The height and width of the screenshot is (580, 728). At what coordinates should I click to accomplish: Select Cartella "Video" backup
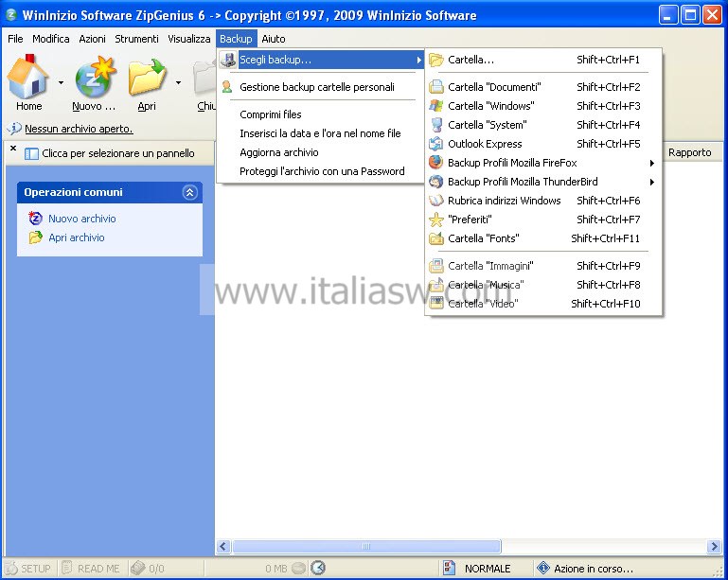point(543,304)
